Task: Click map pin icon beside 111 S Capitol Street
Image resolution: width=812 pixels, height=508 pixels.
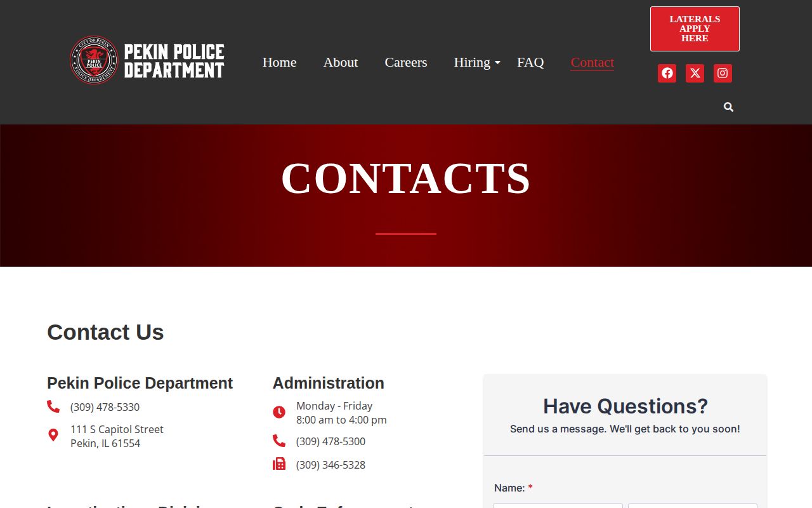Action: (53, 435)
